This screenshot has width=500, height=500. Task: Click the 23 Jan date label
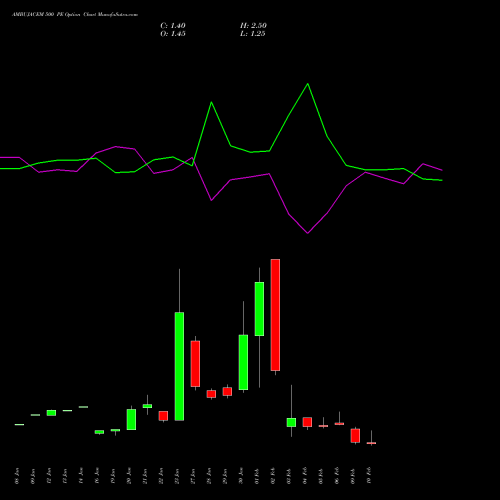177,476
